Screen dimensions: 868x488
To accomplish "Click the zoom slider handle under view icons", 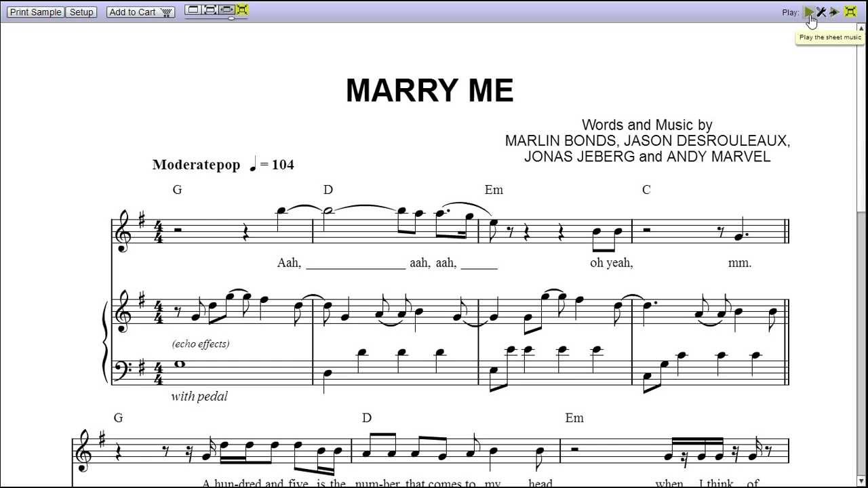I will tap(231, 18).
